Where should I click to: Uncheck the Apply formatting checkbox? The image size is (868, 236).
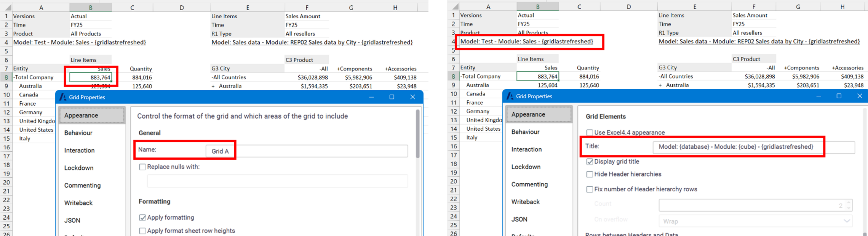tap(142, 218)
